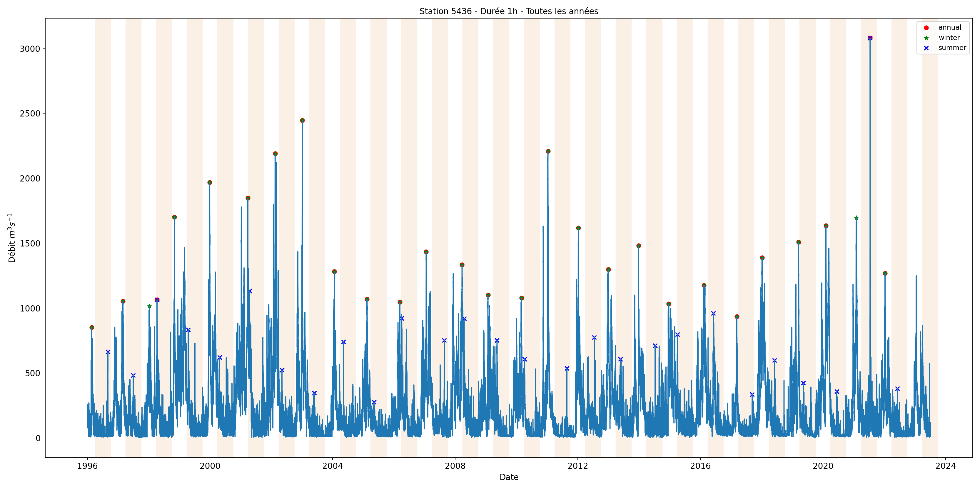Image resolution: width=980 pixels, height=490 pixels.
Task: Click the blue summer cross in legend
Action: (926, 48)
